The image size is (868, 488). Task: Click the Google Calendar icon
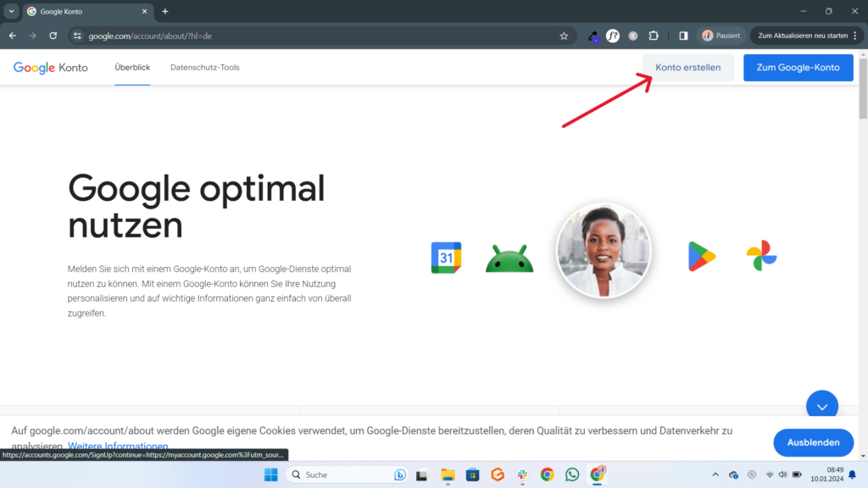[446, 258]
